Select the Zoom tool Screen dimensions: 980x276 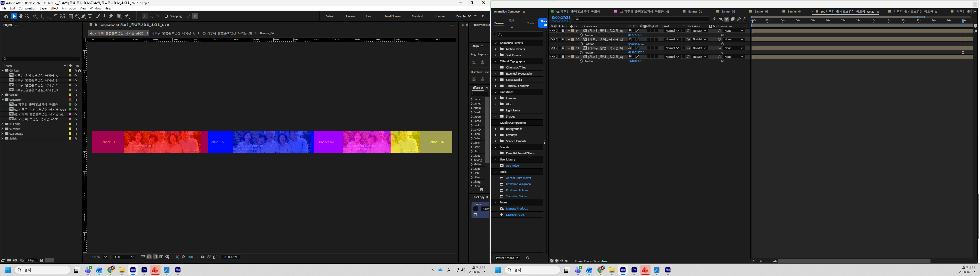click(x=27, y=16)
